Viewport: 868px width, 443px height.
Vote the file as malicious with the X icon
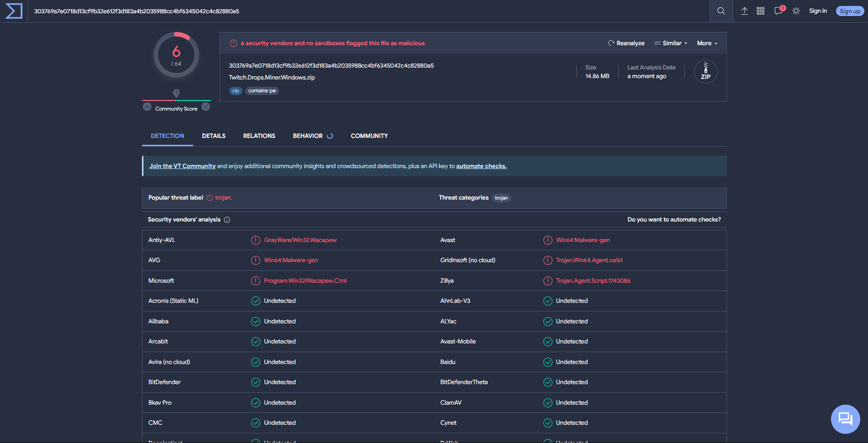[x=147, y=106]
